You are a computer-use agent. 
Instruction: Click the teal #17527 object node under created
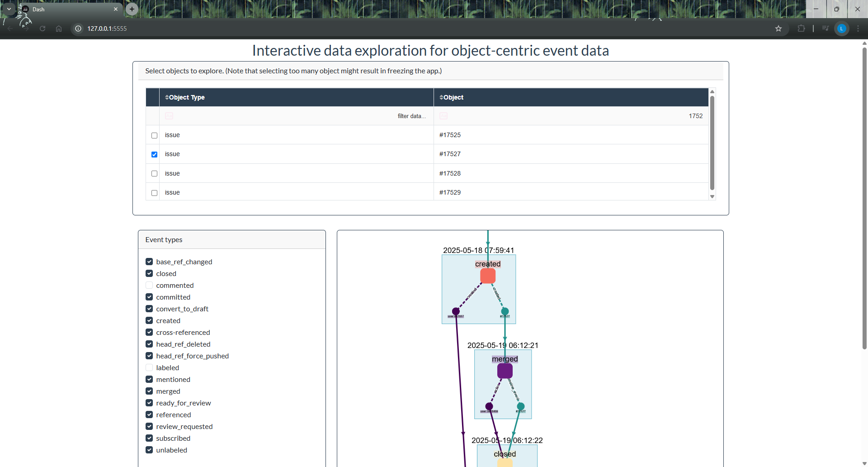click(x=505, y=311)
